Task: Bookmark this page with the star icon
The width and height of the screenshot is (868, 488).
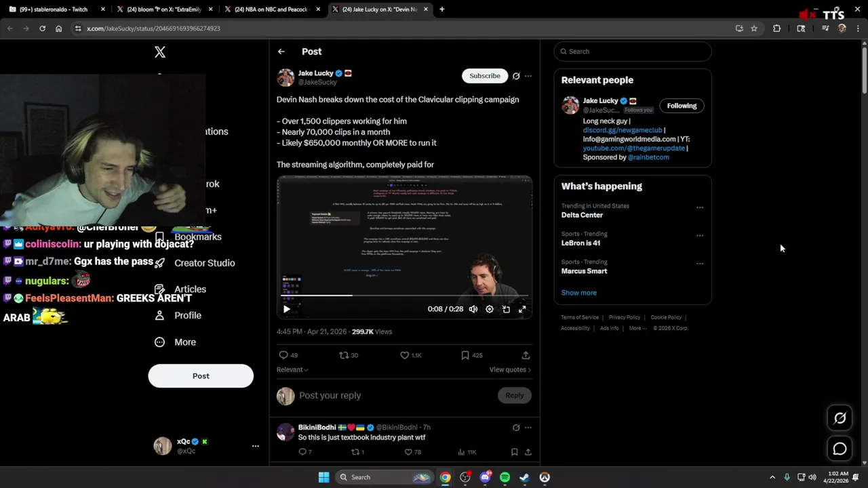Action: tap(754, 28)
